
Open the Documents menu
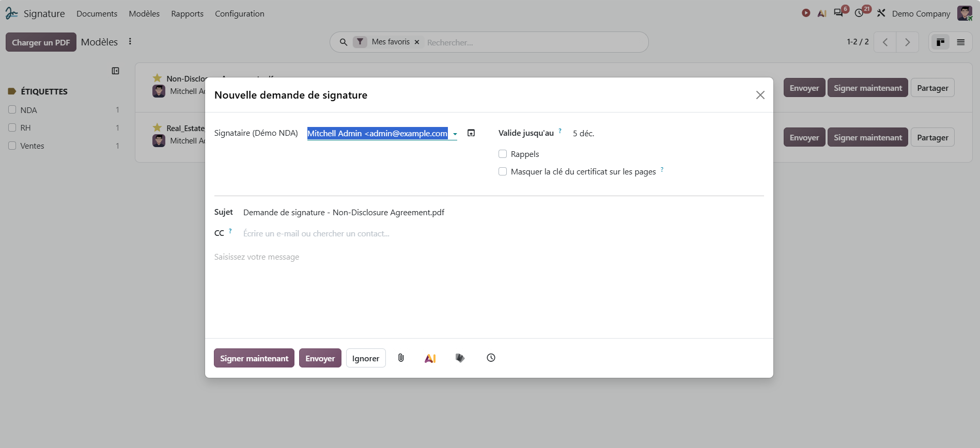pyautogui.click(x=97, y=13)
